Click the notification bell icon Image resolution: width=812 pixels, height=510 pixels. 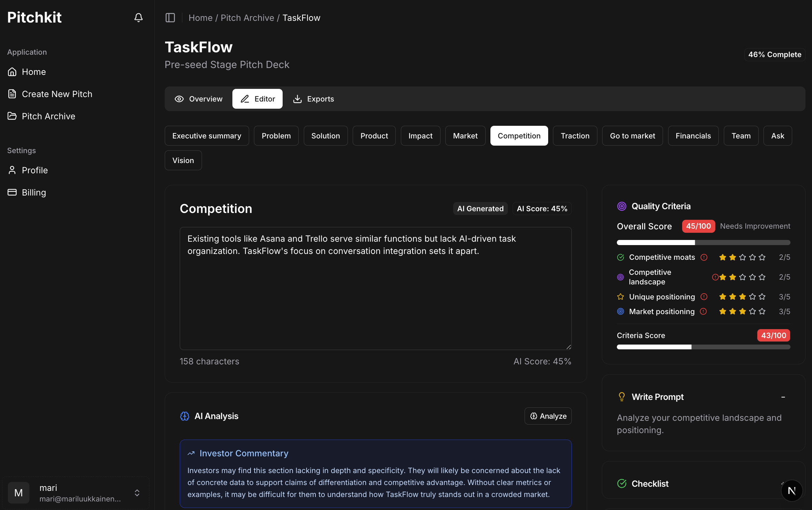point(138,17)
